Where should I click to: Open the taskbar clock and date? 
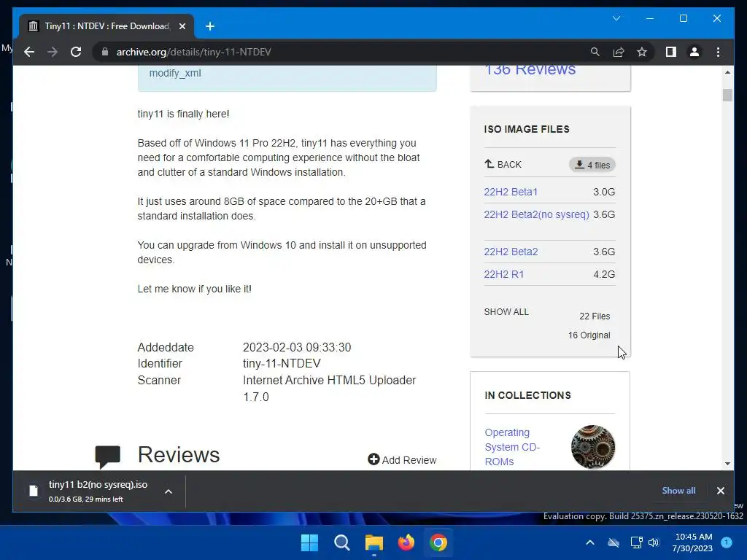pyautogui.click(x=693, y=542)
